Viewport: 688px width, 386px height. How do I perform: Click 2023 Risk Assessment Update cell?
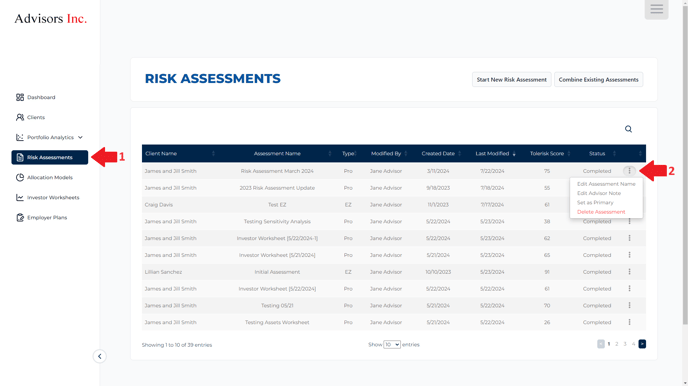(277, 188)
